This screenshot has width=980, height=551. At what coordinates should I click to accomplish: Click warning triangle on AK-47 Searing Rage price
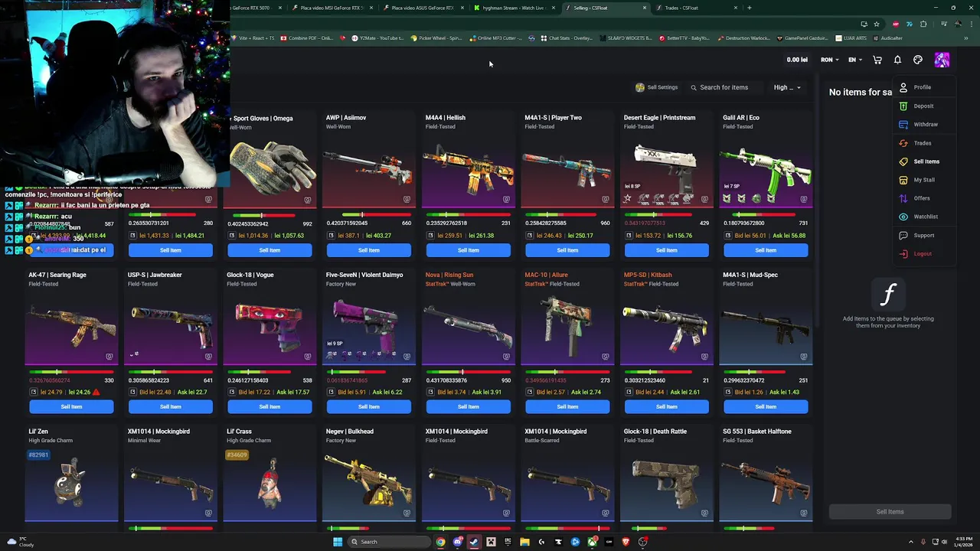coord(96,392)
